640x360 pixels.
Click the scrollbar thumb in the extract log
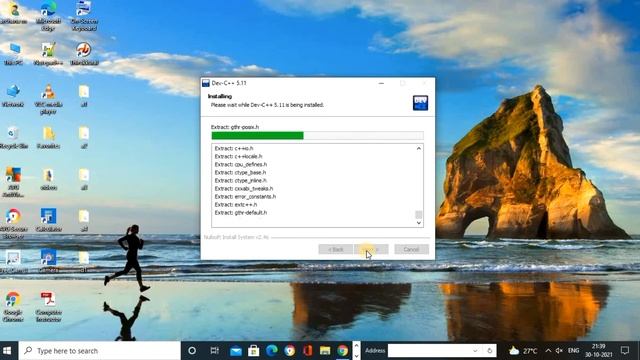[x=418, y=214]
